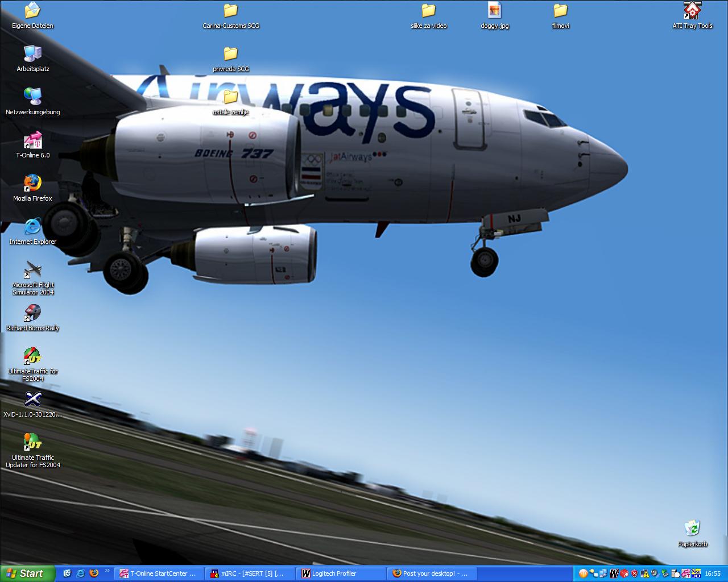728x582 pixels.
Task: Click the orange globe tray icon
Action: pos(583,573)
